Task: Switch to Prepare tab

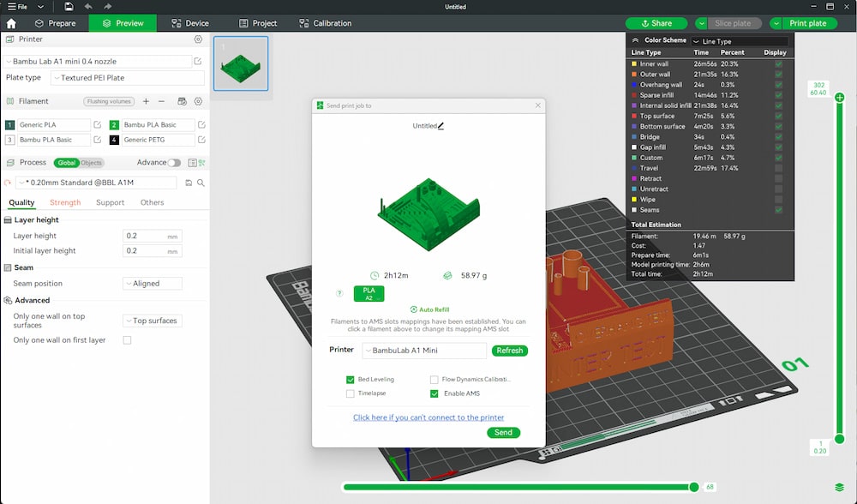Action: (55, 23)
